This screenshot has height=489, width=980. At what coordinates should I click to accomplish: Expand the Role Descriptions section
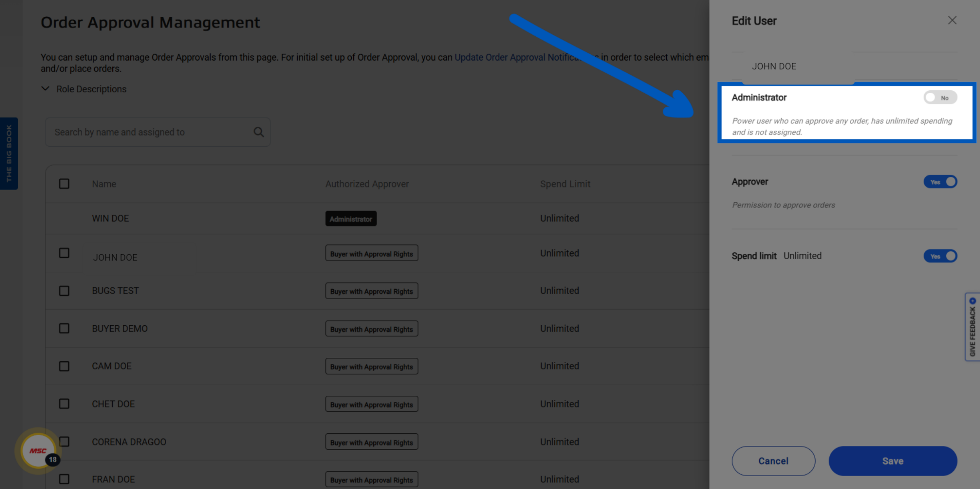coord(84,89)
